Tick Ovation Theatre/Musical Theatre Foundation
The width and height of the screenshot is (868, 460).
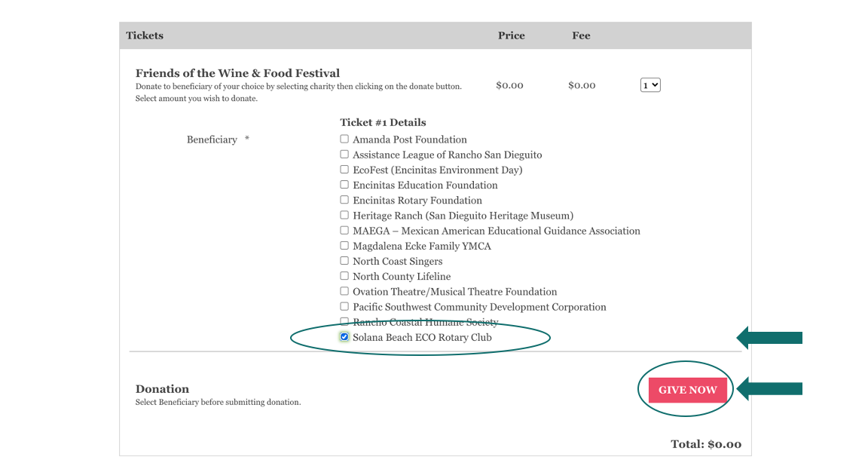click(344, 292)
